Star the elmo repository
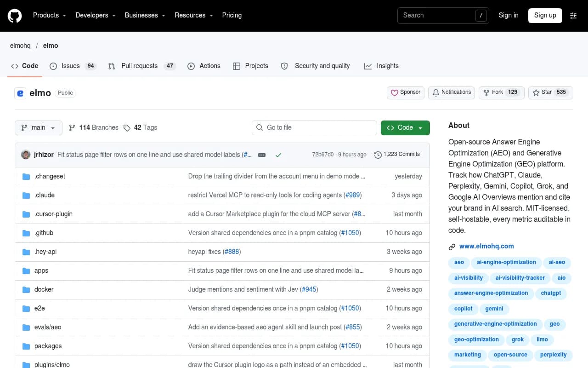This screenshot has height=368, width=588. 550,92
